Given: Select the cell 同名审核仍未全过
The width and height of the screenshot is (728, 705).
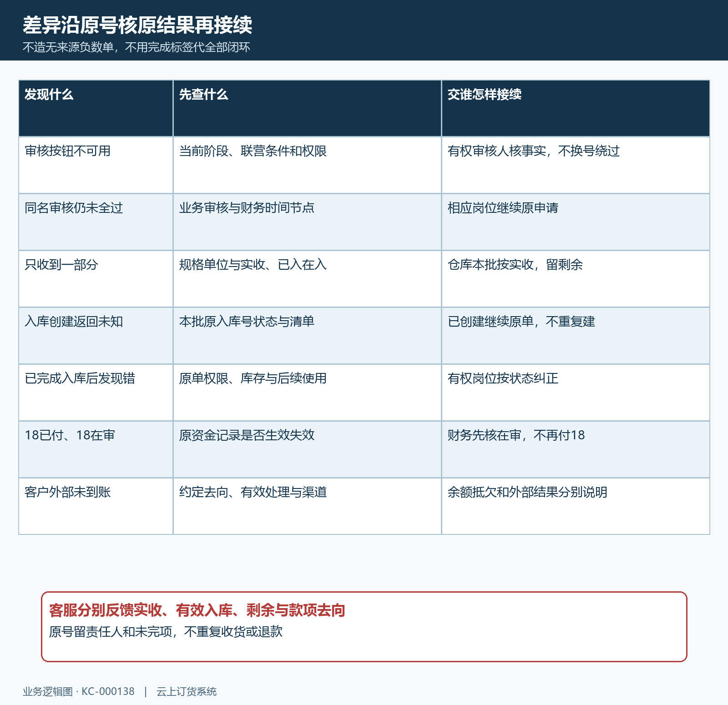Looking at the screenshot, I should 96,222.
